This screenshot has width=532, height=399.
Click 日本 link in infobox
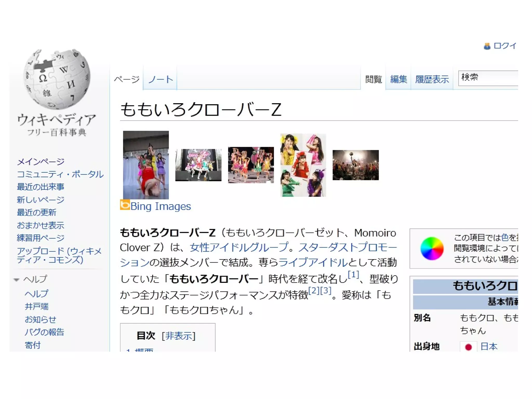[489, 346]
